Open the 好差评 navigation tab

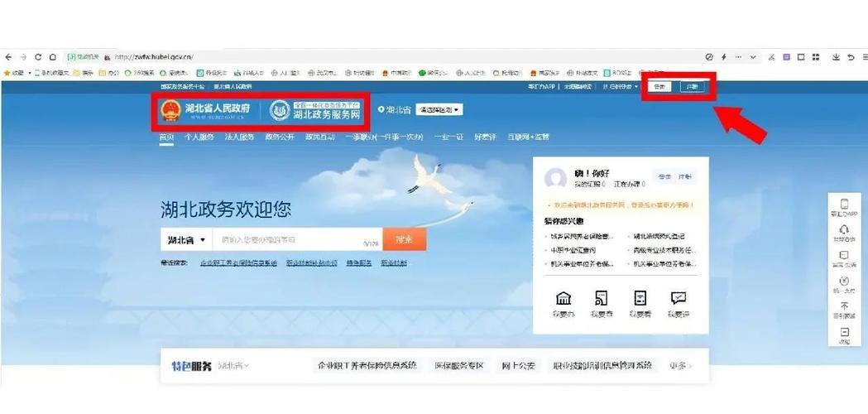tap(486, 137)
